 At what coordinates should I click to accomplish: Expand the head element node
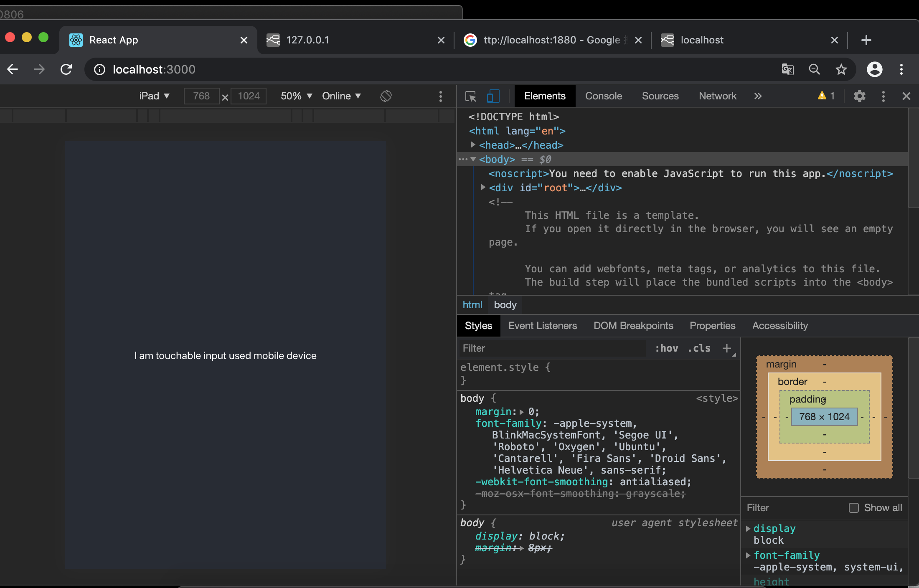point(473,145)
